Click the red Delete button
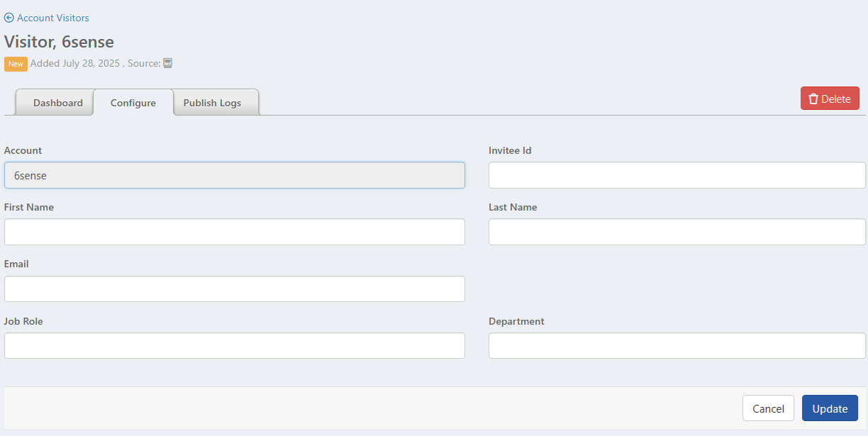The width and height of the screenshot is (868, 436). [x=830, y=99]
